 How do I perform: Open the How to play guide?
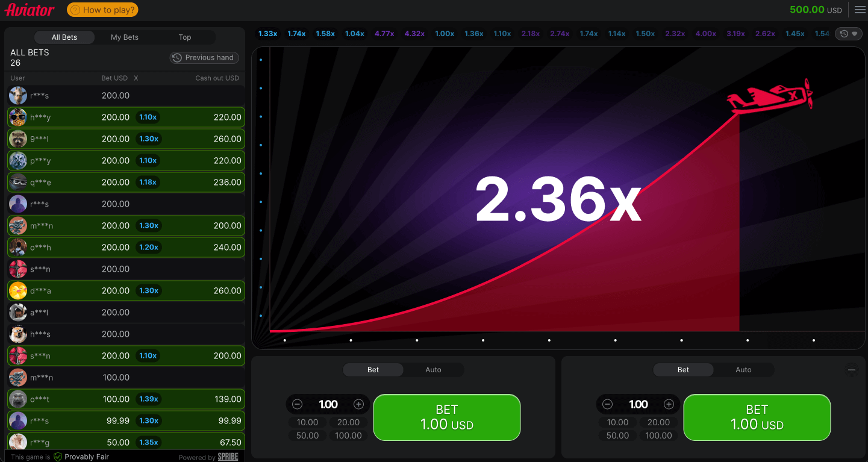(x=102, y=10)
